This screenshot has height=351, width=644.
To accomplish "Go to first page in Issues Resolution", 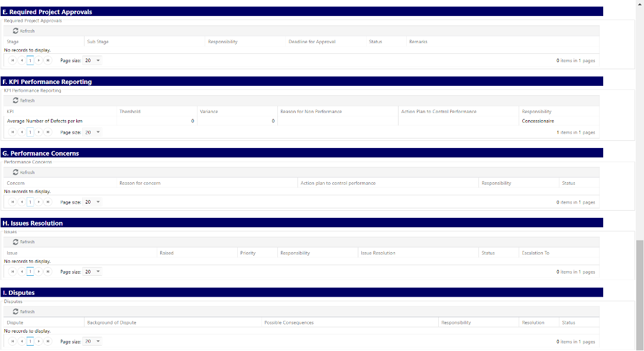I will tap(12, 271).
